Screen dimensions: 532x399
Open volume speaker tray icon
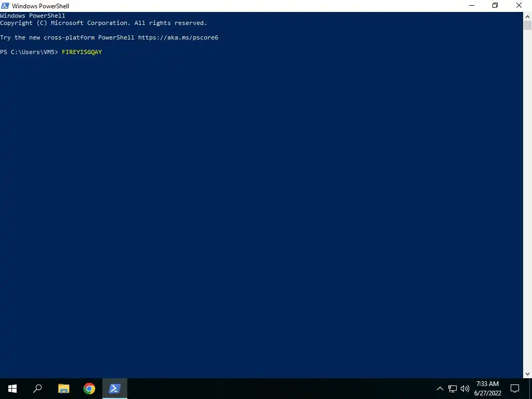[465, 389]
